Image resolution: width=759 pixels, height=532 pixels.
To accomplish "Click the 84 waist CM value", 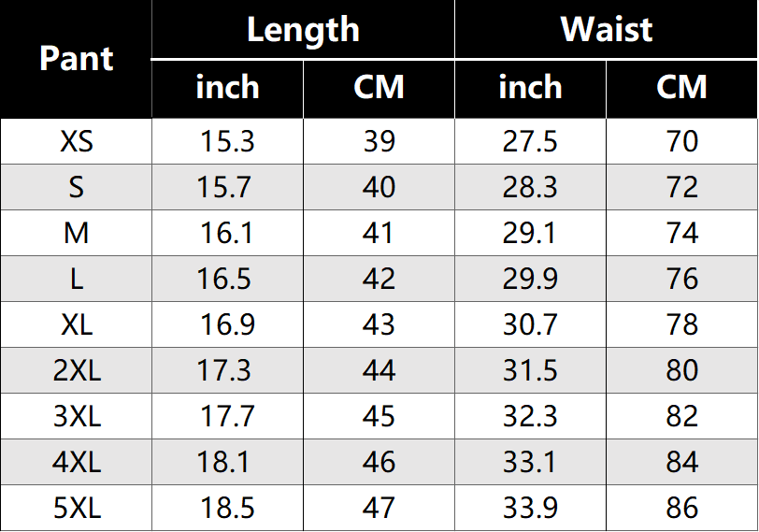I will coord(682,462).
